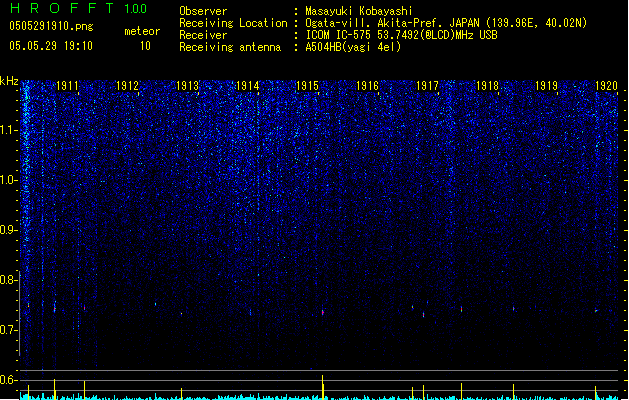Click the Receiving Location label

(233, 23)
